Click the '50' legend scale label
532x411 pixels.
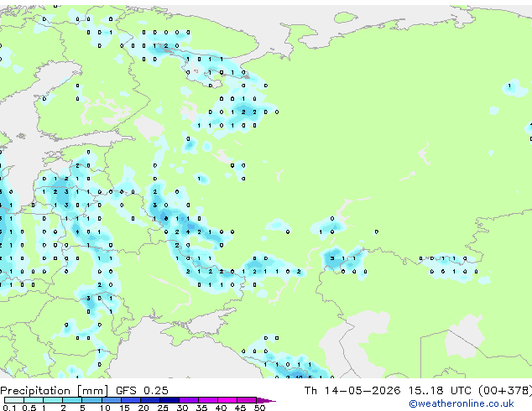coord(259,408)
